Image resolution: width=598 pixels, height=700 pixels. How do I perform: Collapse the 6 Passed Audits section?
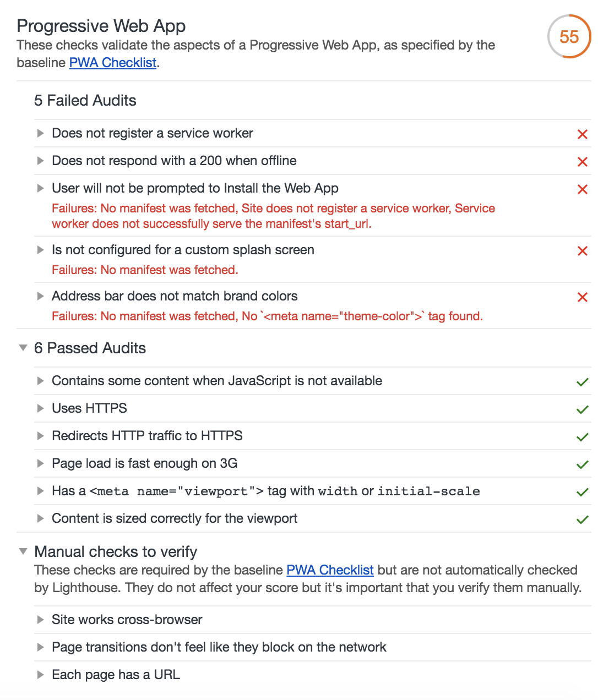click(23, 348)
